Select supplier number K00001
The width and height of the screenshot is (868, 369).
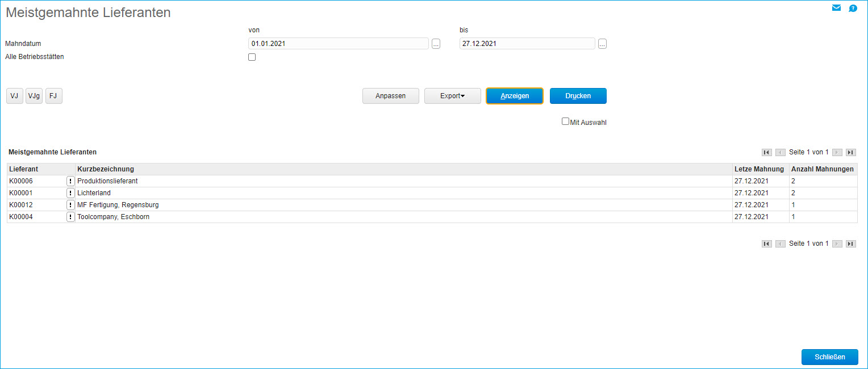click(21, 193)
